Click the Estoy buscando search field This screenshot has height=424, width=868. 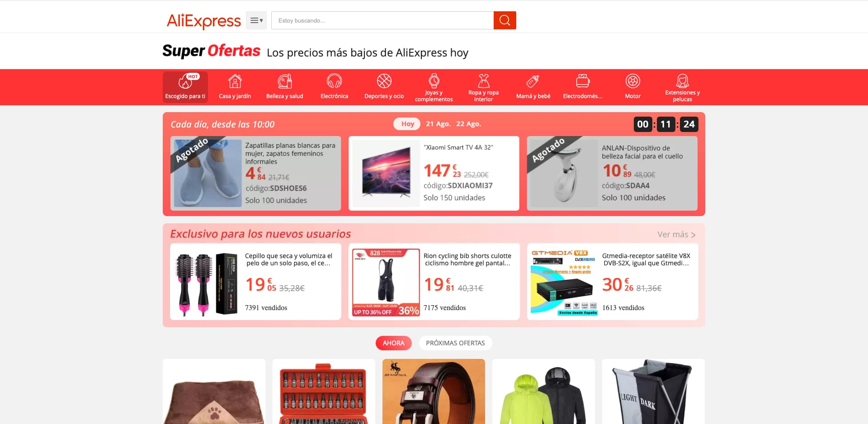pos(382,20)
